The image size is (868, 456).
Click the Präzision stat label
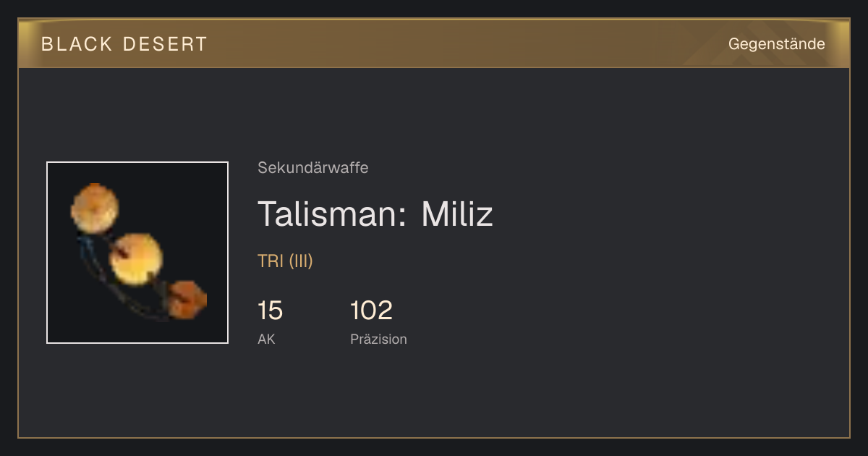click(x=378, y=339)
